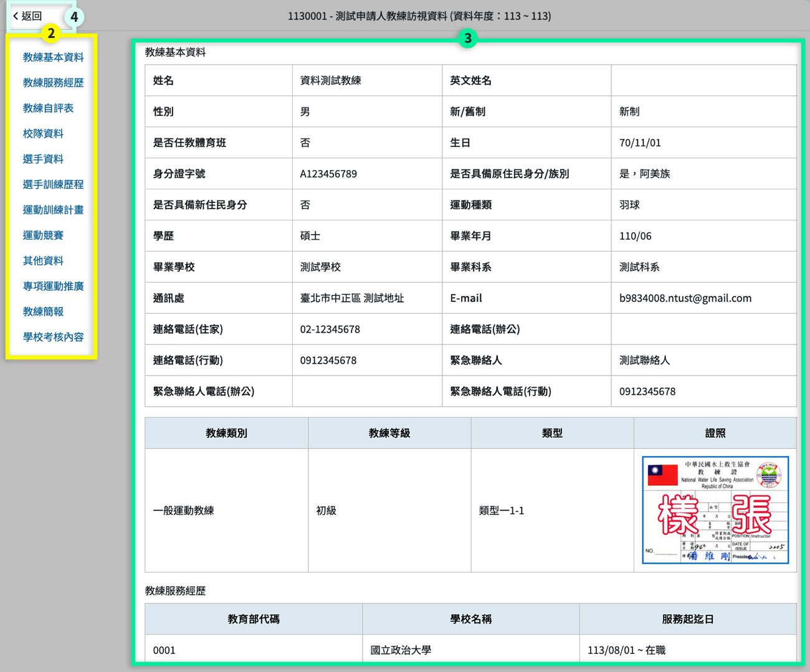810x672 pixels.
Task: Click the 教練類別 column header
Action: click(x=226, y=433)
